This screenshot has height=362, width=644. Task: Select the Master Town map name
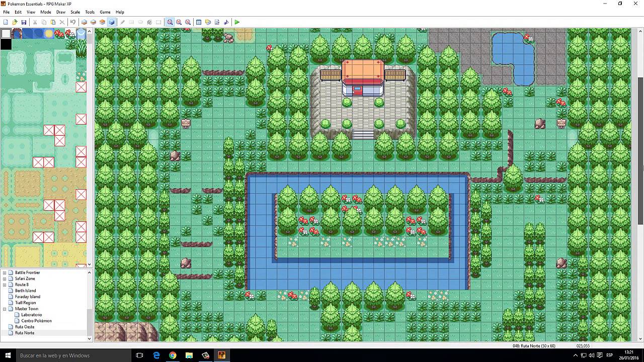pos(26,309)
